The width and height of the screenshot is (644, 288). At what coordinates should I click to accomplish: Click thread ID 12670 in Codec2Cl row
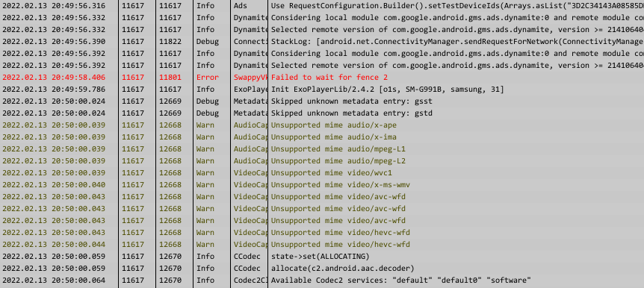170,281
